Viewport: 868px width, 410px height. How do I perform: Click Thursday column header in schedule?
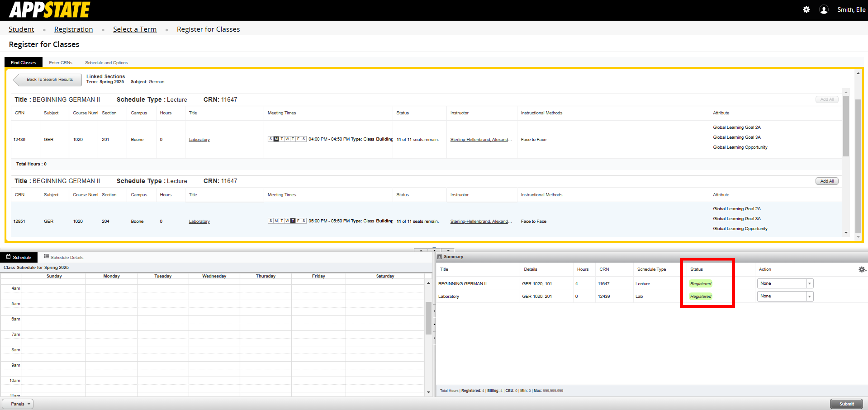tap(266, 276)
